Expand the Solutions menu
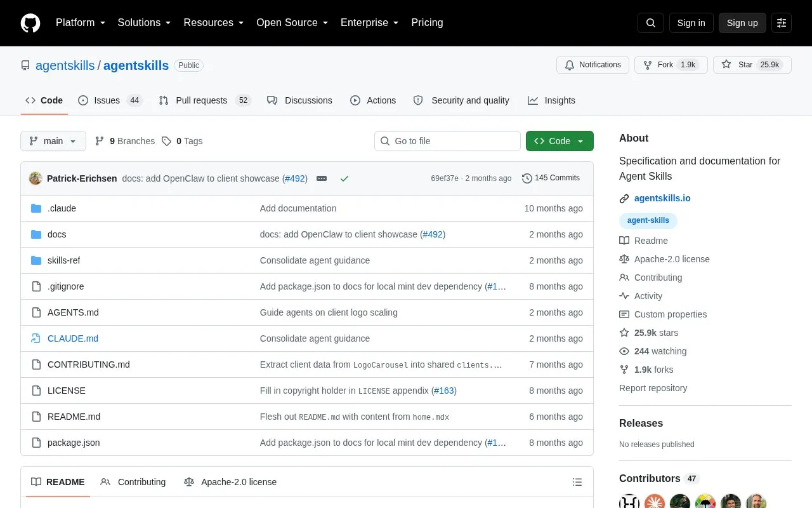 click(x=145, y=23)
